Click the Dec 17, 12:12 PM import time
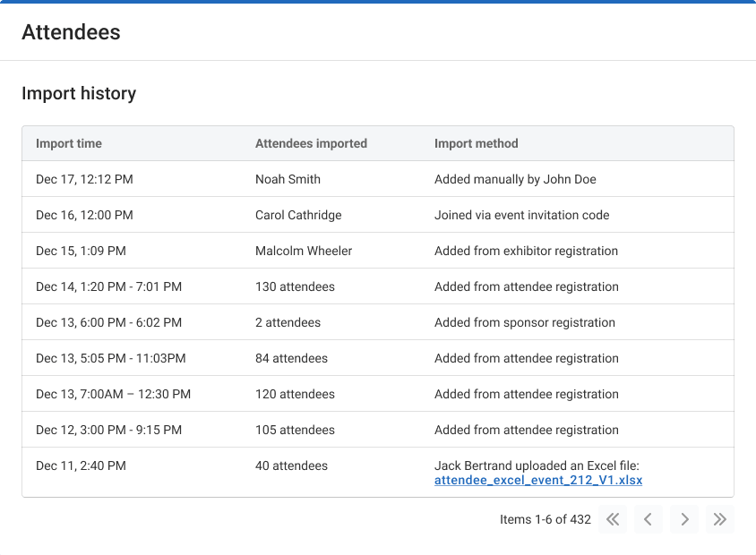Screen dimensions: 756x555 click(x=84, y=179)
